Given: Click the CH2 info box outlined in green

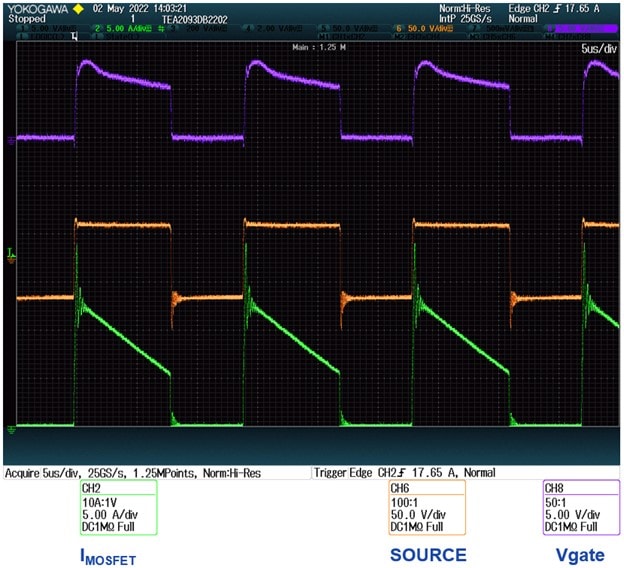Looking at the screenshot, I should [119, 508].
